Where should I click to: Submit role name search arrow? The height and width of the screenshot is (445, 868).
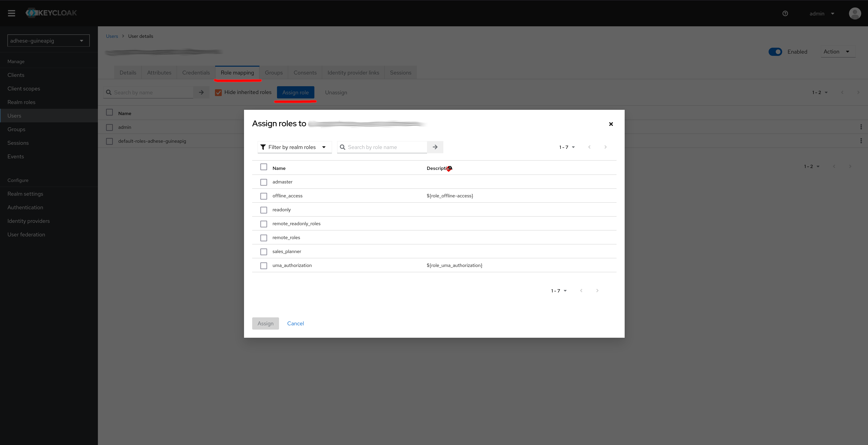click(435, 147)
